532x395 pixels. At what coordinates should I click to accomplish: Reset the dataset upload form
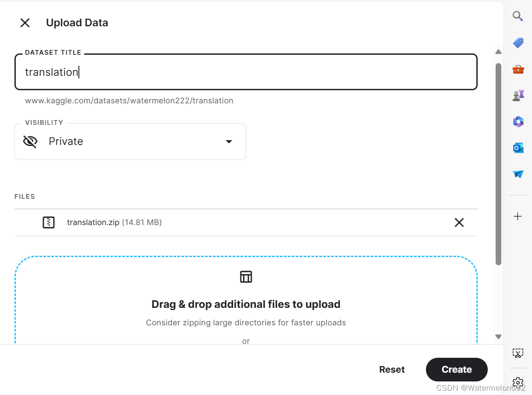(x=392, y=369)
